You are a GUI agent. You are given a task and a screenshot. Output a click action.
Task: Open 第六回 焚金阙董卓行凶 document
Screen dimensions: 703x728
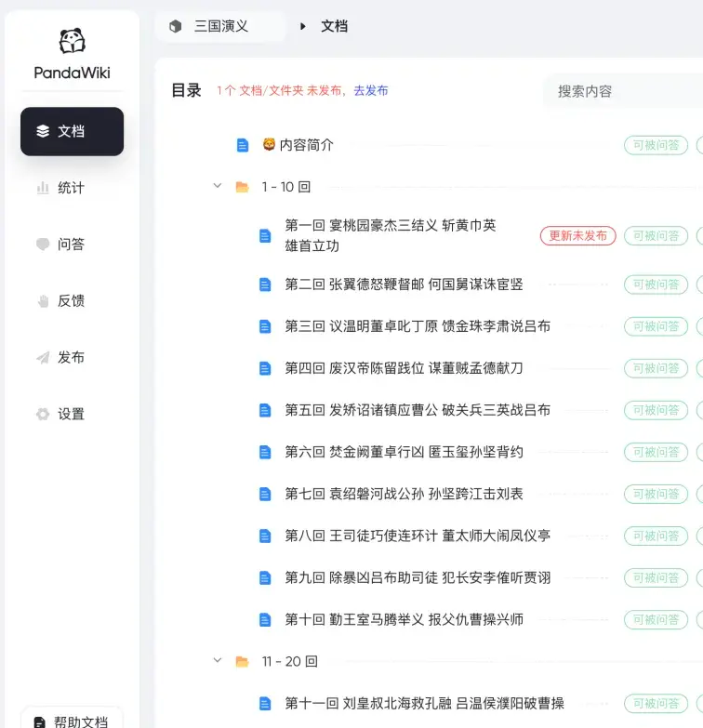click(x=404, y=452)
